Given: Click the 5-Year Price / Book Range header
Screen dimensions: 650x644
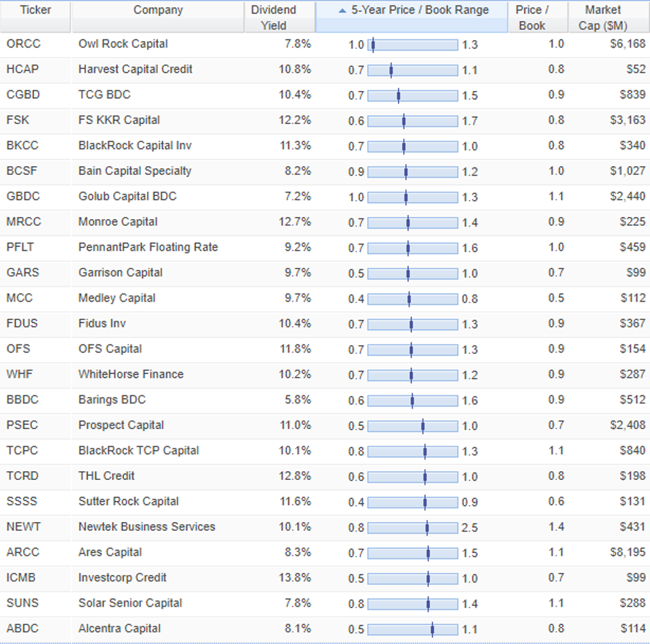Looking at the screenshot, I should (411, 17).
